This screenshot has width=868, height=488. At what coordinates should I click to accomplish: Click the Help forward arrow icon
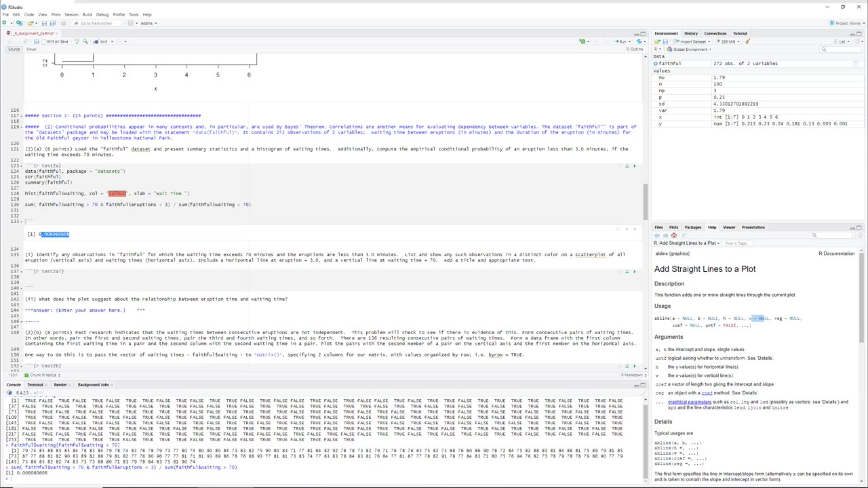pyautogui.click(x=665, y=235)
